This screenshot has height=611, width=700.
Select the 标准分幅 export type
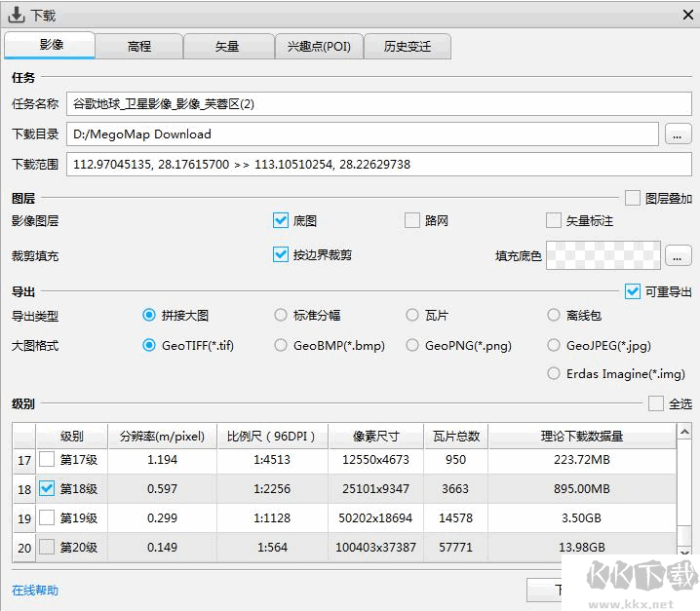click(x=281, y=316)
